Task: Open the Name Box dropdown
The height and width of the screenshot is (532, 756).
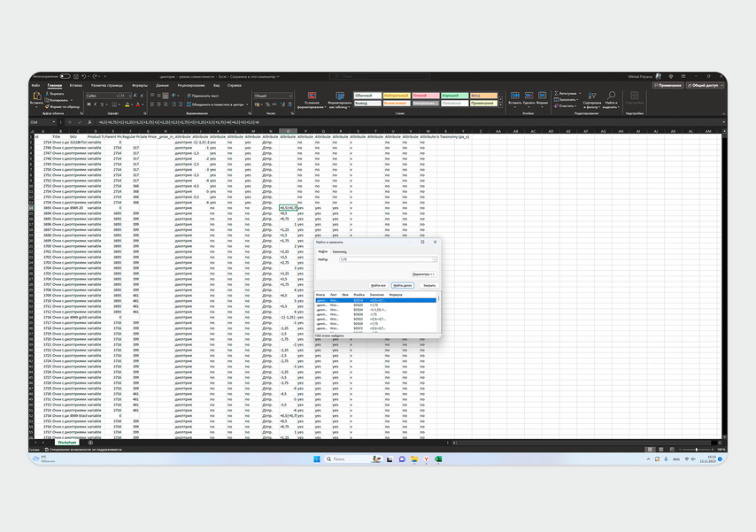Action: pos(54,122)
